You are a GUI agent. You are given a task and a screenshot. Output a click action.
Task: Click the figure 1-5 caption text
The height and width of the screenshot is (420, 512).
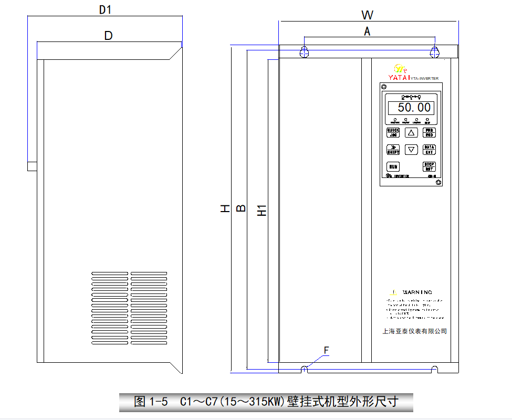point(266,402)
